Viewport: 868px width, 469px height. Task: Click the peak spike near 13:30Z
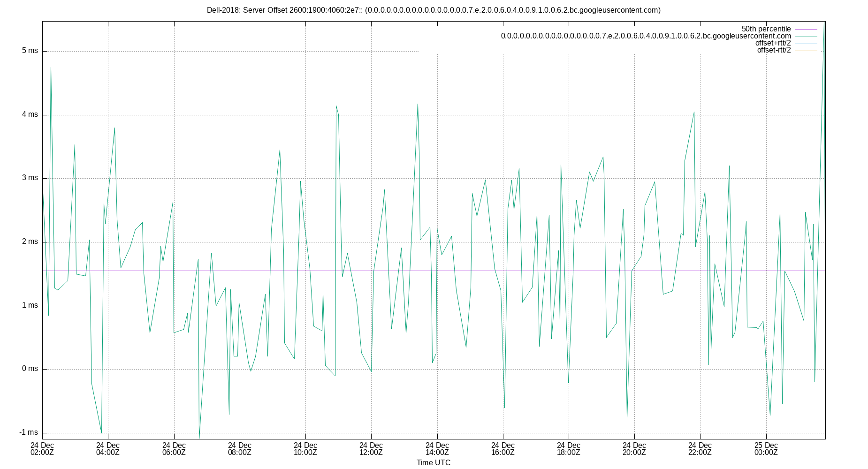point(418,104)
